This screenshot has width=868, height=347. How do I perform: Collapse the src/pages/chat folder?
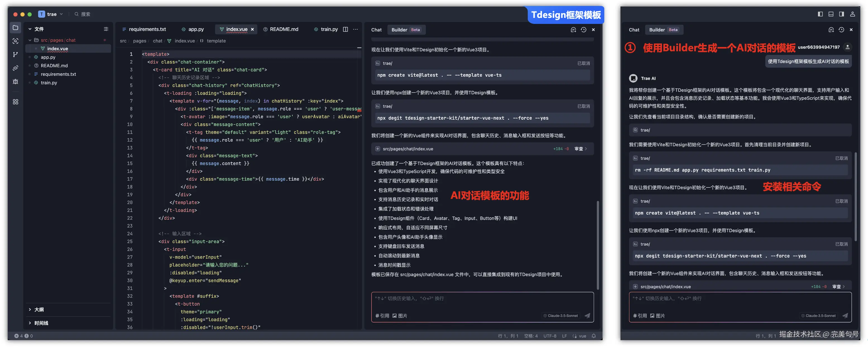30,40
